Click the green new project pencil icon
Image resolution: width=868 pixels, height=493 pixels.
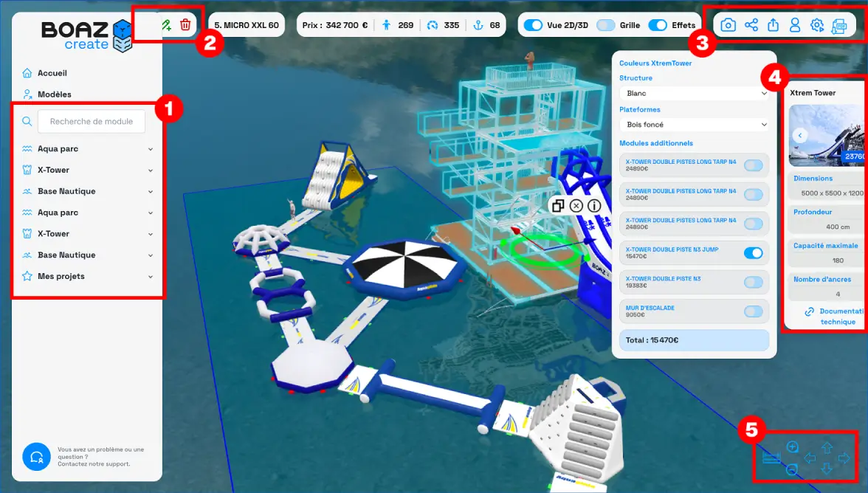(x=166, y=25)
